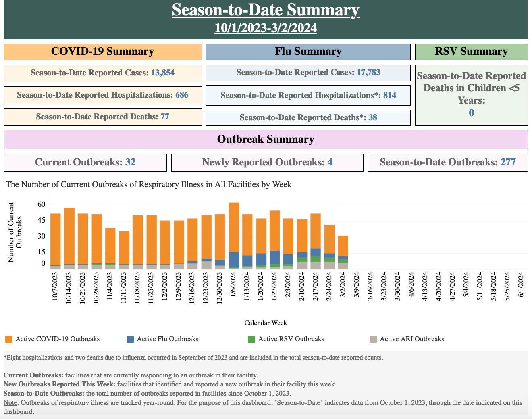Click the Active RSV Outbreaks legend label
Screen dimensions: 532x419
click(x=291, y=339)
